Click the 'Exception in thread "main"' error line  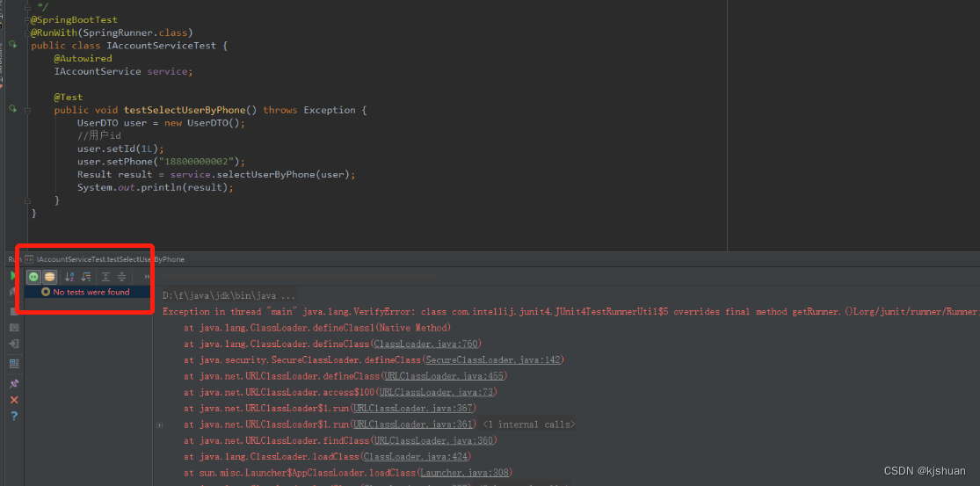570,311
